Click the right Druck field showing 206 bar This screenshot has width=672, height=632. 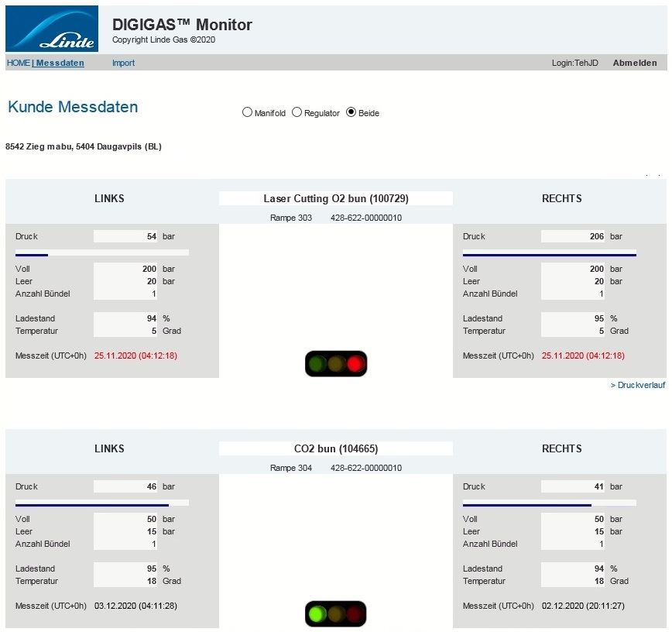coord(574,236)
